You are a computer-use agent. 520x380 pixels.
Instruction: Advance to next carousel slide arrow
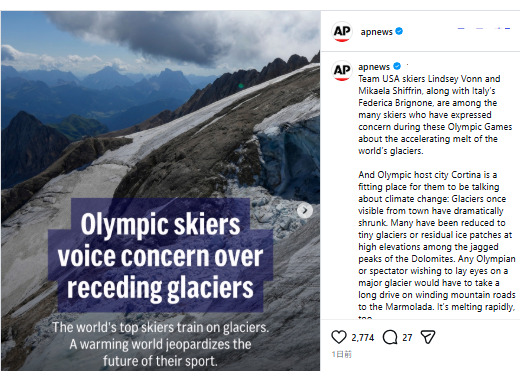click(x=305, y=210)
